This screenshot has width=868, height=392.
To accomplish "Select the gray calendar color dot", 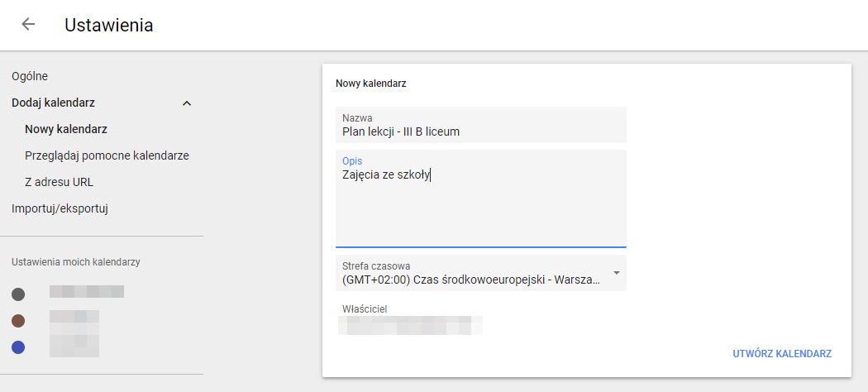I will click(18, 294).
